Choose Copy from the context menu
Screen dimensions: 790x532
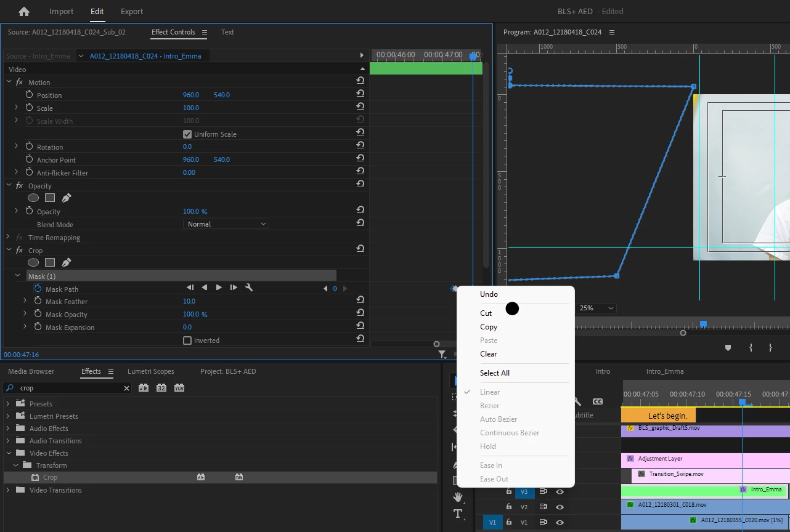pos(489,327)
